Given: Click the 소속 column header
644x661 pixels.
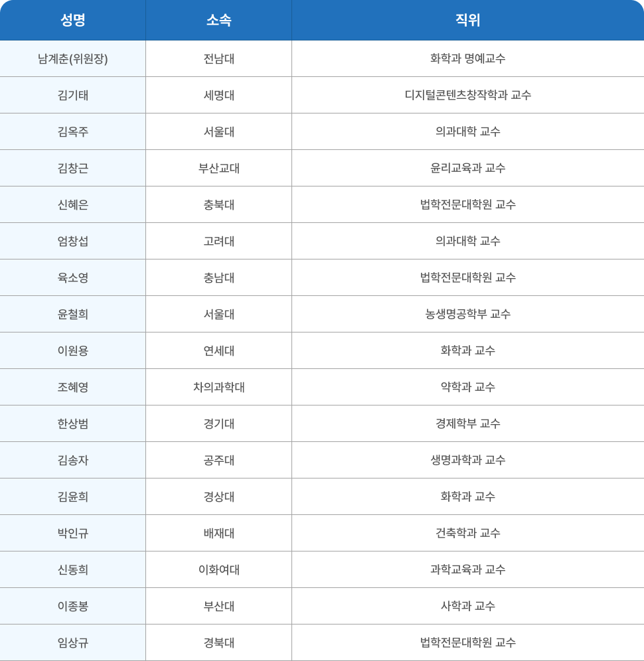Looking at the screenshot, I should coord(218,20).
